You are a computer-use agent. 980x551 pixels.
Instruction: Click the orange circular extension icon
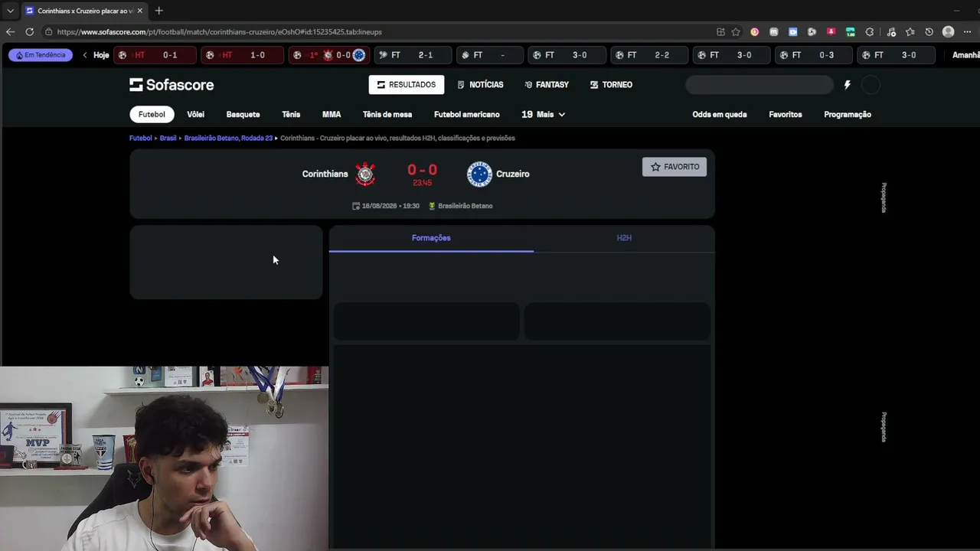(x=755, y=32)
